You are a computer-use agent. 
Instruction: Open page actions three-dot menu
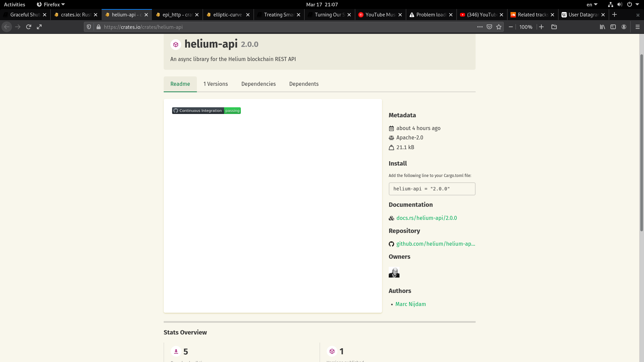click(x=480, y=27)
